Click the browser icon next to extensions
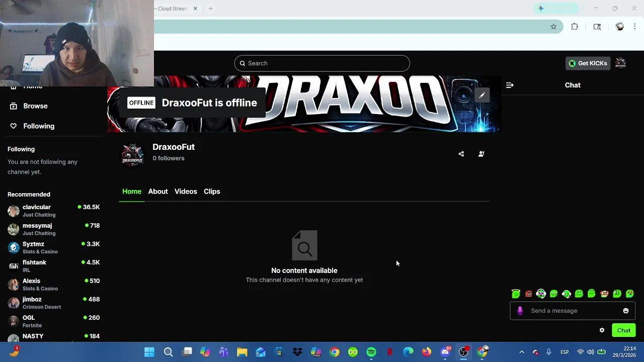 click(x=597, y=27)
